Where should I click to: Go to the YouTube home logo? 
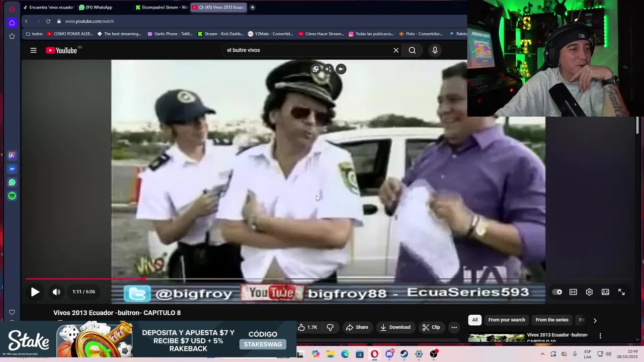click(61, 50)
